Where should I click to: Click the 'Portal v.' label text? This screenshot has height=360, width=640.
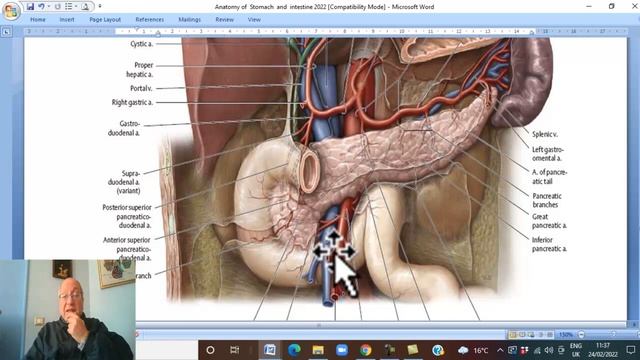click(x=141, y=88)
